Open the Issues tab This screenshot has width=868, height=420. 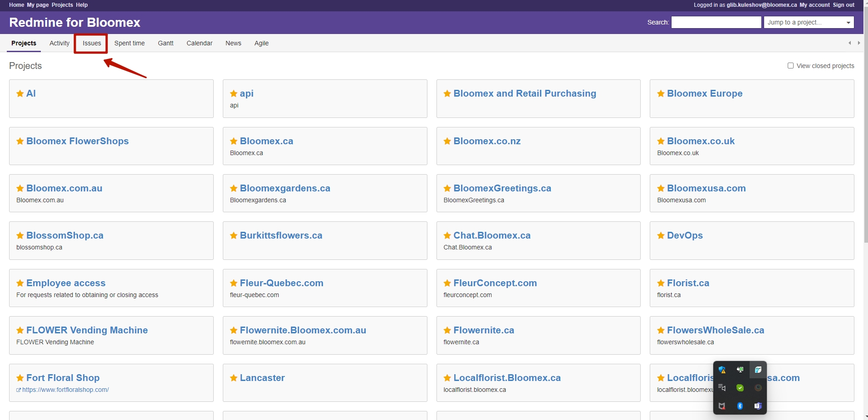92,43
